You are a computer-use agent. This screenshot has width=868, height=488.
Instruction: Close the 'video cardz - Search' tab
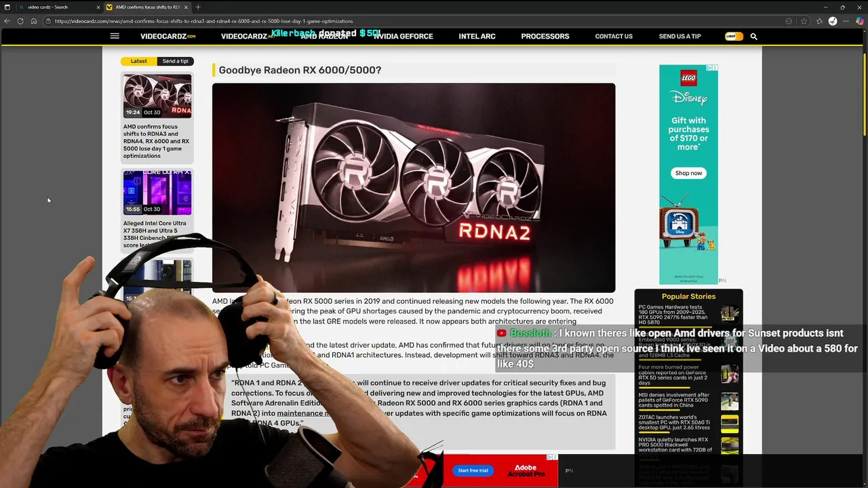coord(98,7)
